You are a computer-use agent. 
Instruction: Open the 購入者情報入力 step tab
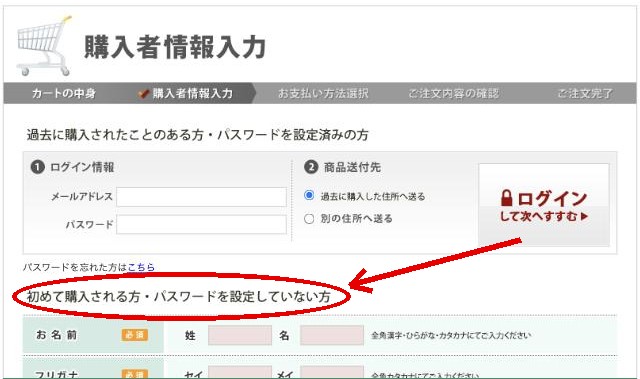tap(193, 93)
